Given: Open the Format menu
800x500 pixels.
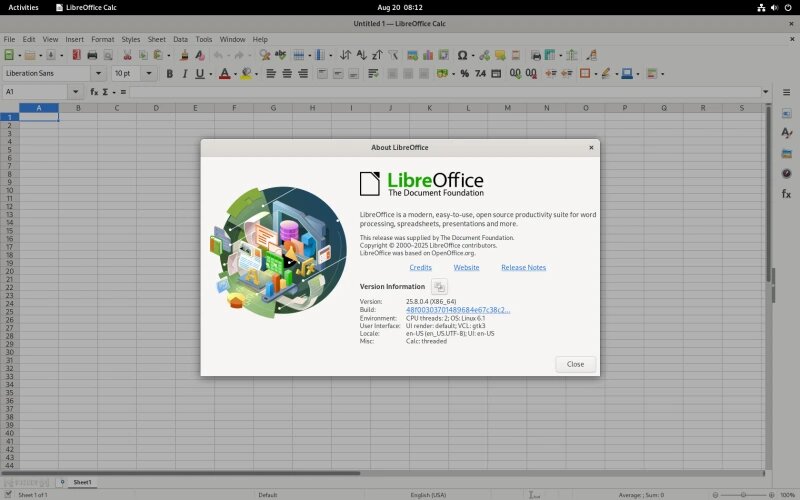Looking at the screenshot, I should pyautogui.click(x=103, y=39).
